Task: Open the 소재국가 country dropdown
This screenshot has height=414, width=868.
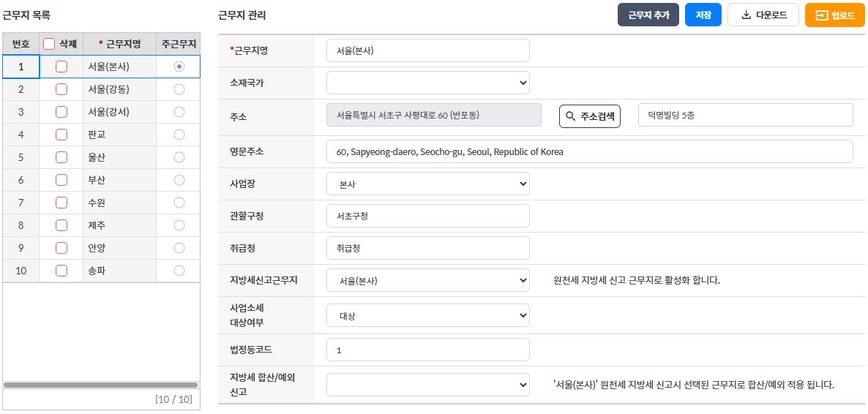Action: (x=427, y=83)
